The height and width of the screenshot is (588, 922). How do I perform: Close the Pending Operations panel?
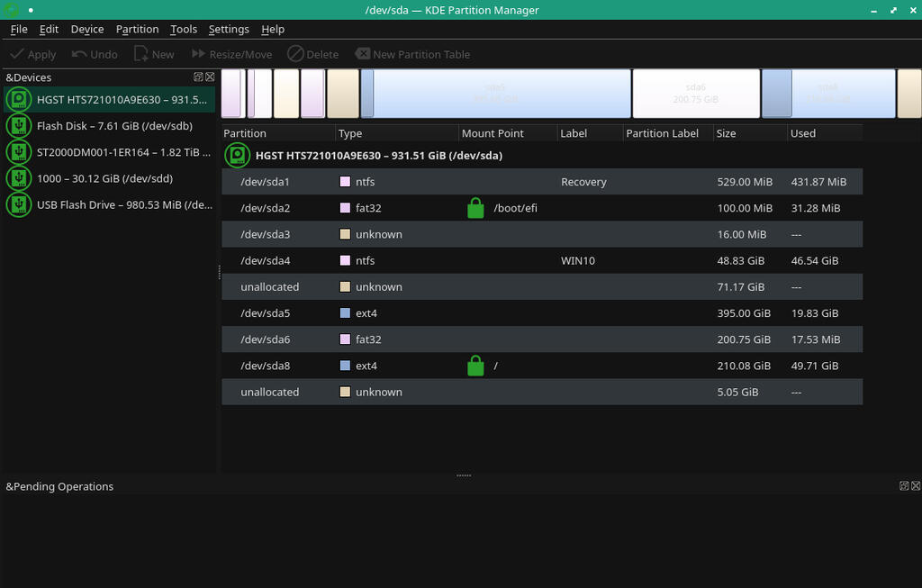point(916,485)
